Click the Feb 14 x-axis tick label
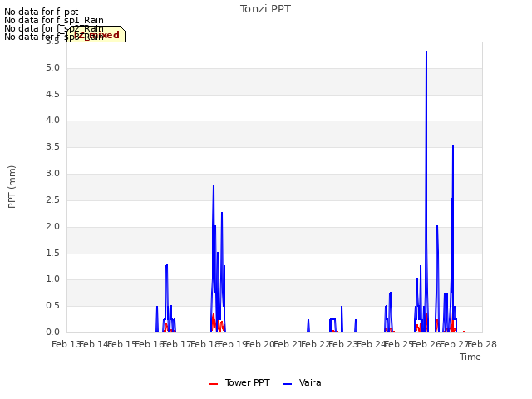 pyautogui.click(x=94, y=344)
